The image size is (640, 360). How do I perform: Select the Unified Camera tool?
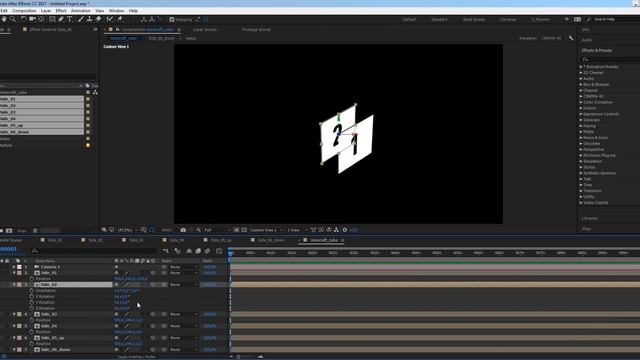[32, 19]
